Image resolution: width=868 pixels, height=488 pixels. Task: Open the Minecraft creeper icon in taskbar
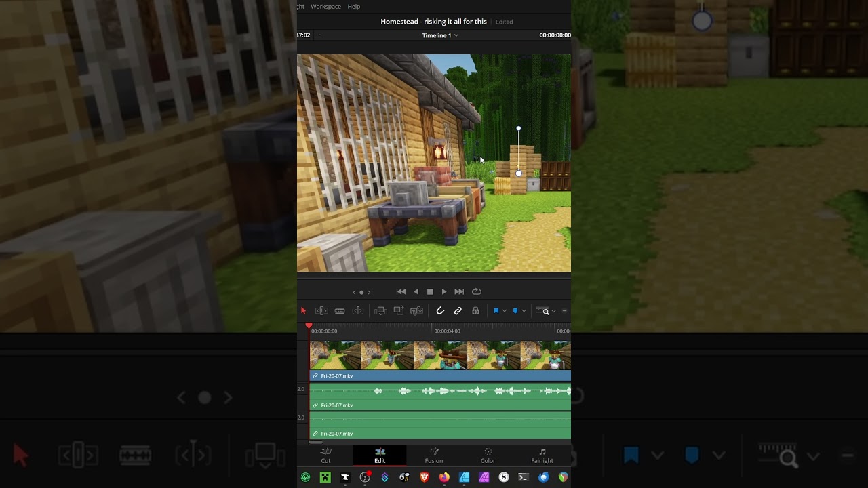(x=325, y=477)
